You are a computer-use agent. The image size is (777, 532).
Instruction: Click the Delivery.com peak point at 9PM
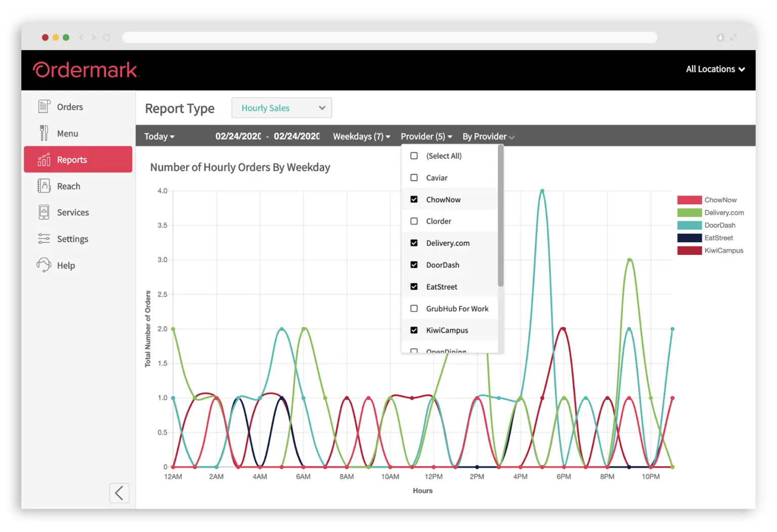click(x=629, y=260)
